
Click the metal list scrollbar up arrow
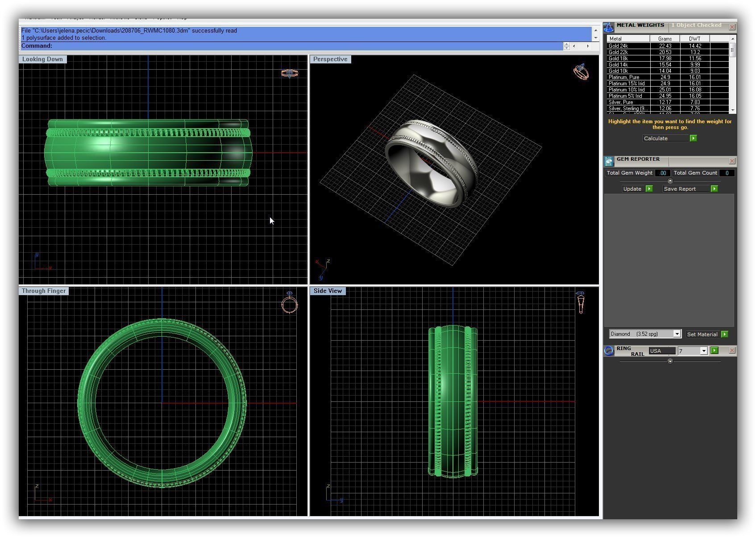point(732,39)
